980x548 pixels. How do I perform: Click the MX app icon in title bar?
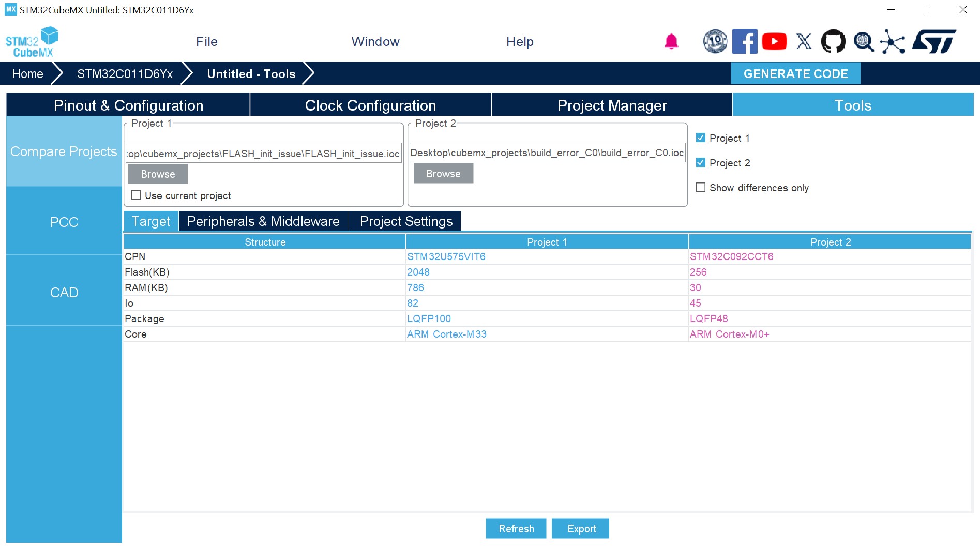coord(11,10)
